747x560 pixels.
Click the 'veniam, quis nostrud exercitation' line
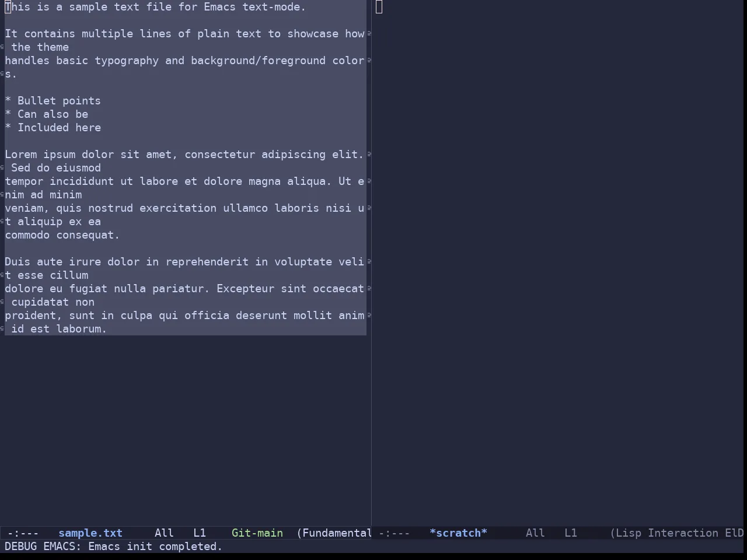click(x=184, y=208)
